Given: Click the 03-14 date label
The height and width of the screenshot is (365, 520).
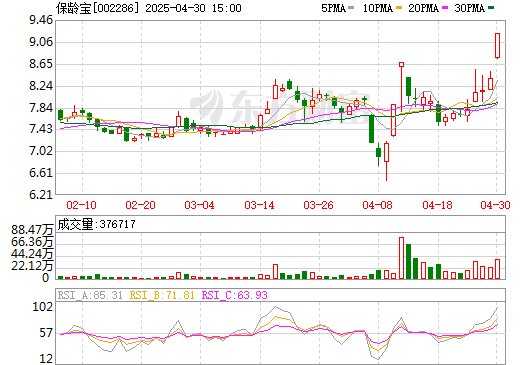Looking at the screenshot, I should [x=259, y=205].
